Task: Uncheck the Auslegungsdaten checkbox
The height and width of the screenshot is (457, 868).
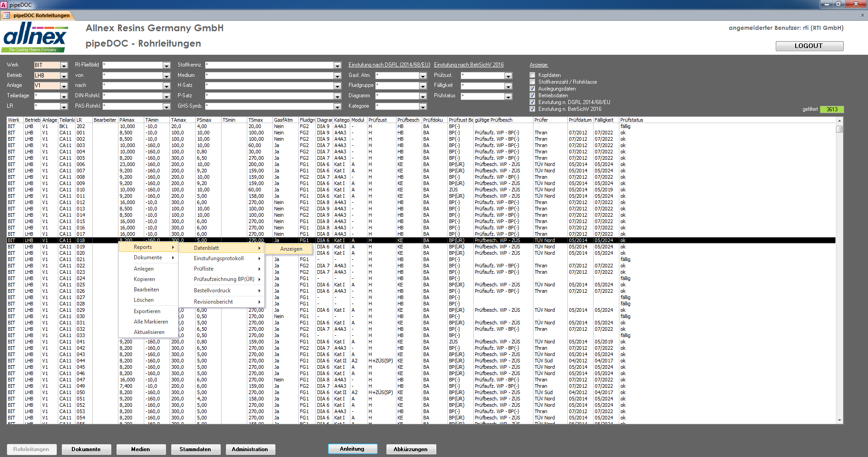Action: point(532,89)
